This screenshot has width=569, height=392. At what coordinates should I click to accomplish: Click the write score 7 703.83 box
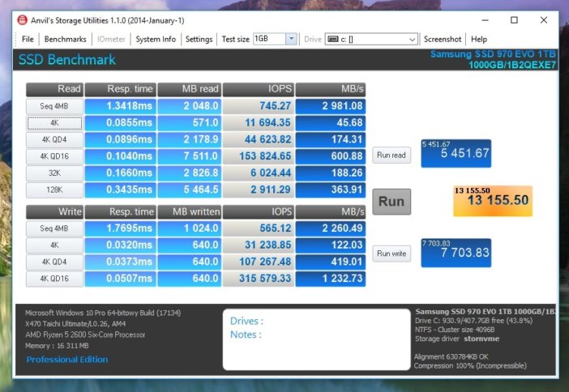(456, 253)
